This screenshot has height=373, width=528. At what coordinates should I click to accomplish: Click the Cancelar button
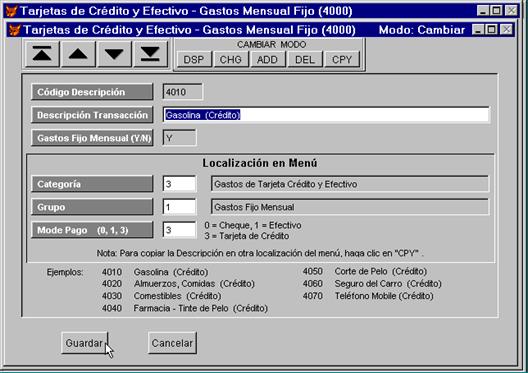click(x=172, y=343)
